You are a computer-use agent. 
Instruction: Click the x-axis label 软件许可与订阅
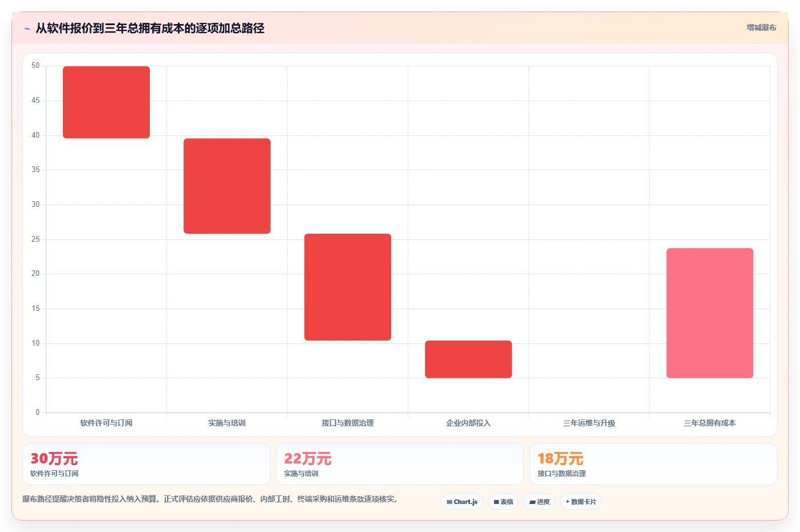[x=106, y=423]
